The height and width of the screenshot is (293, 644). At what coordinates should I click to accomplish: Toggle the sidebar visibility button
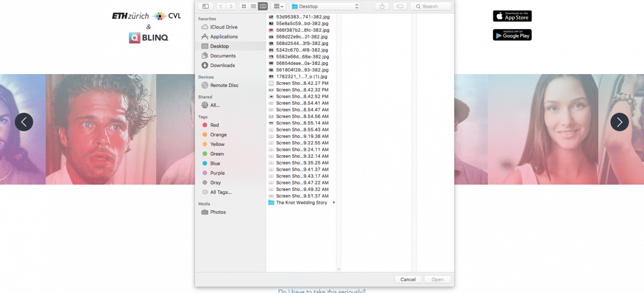click(206, 6)
